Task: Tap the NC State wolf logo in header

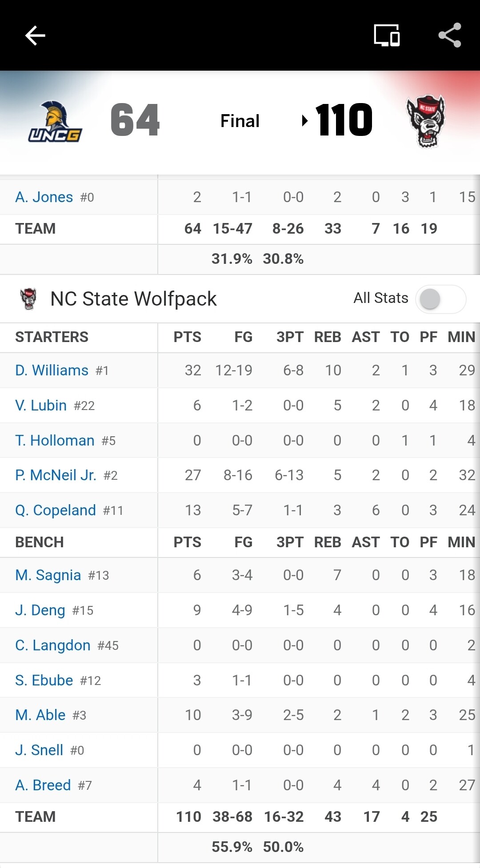Action: (x=426, y=121)
